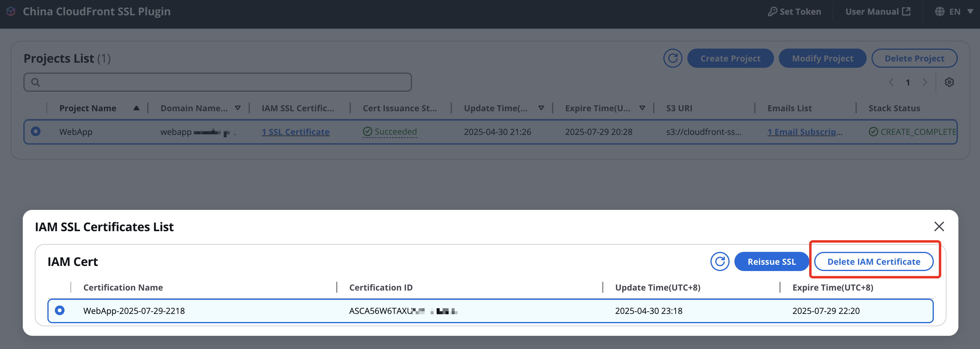The image size is (980, 349).
Task: Close the IAM SSL Certificates List dialog
Action: 939,227
